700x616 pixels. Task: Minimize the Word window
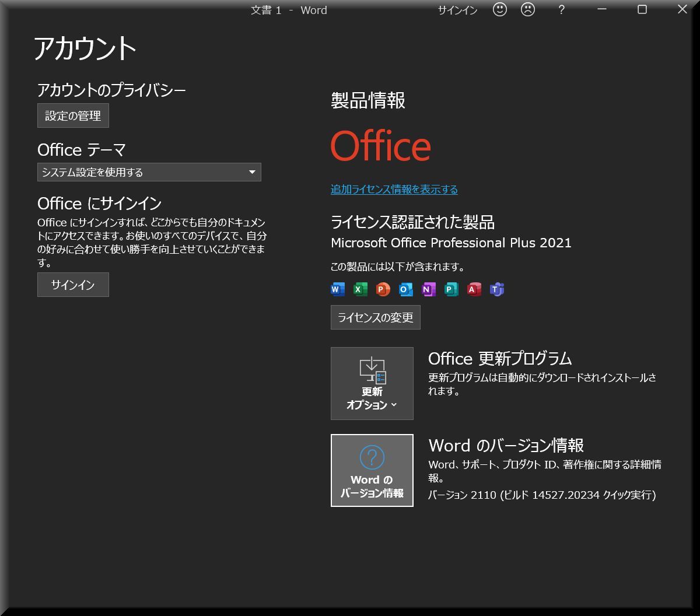pos(602,10)
